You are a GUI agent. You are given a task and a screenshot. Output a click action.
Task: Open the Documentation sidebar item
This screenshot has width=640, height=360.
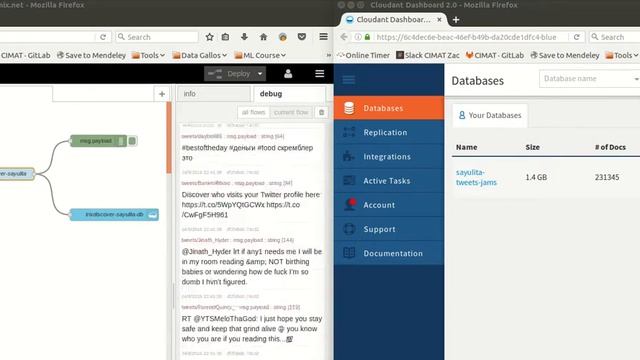click(389, 253)
